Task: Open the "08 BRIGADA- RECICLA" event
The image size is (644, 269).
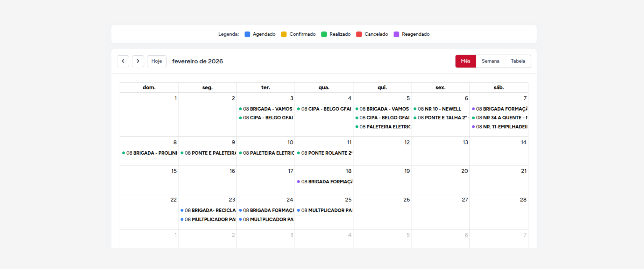Action: tap(207, 210)
